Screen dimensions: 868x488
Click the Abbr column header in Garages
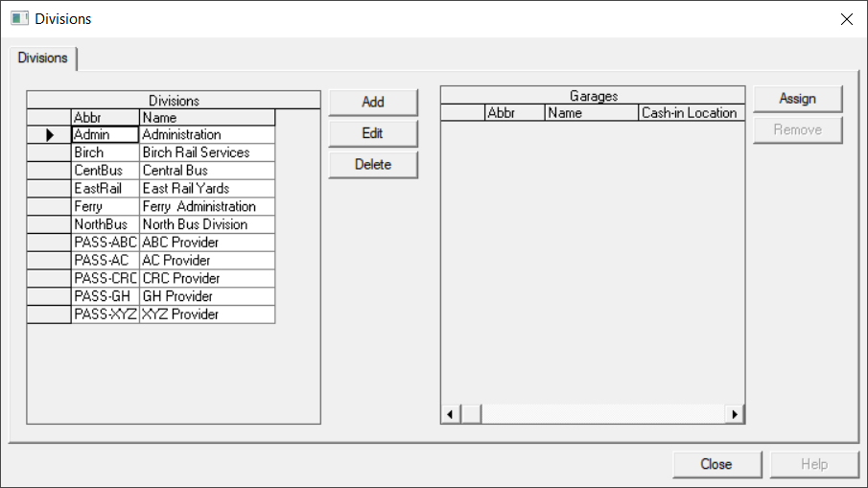(515, 113)
